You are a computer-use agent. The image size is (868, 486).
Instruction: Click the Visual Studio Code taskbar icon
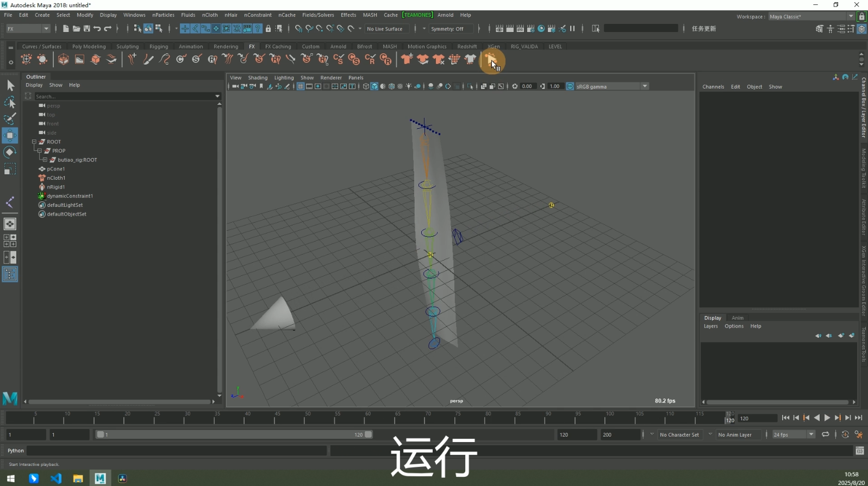[x=56, y=478]
